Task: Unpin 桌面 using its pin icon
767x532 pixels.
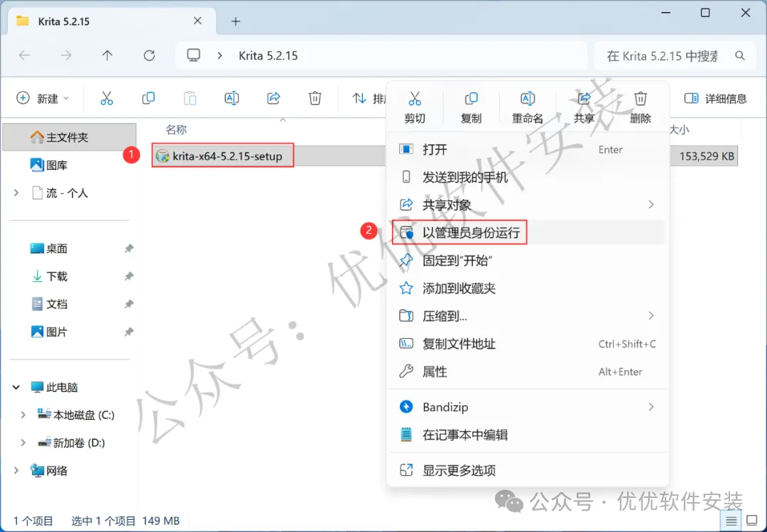Action: [x=129, y=249]
